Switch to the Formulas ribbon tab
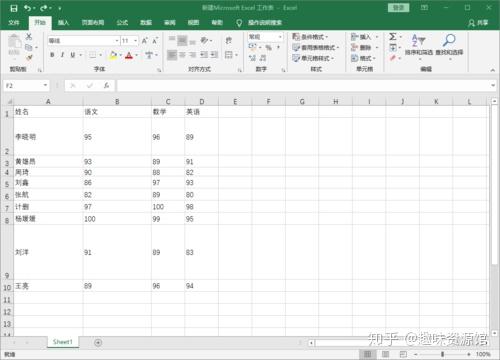500x360 pixels. click(122, 23)
